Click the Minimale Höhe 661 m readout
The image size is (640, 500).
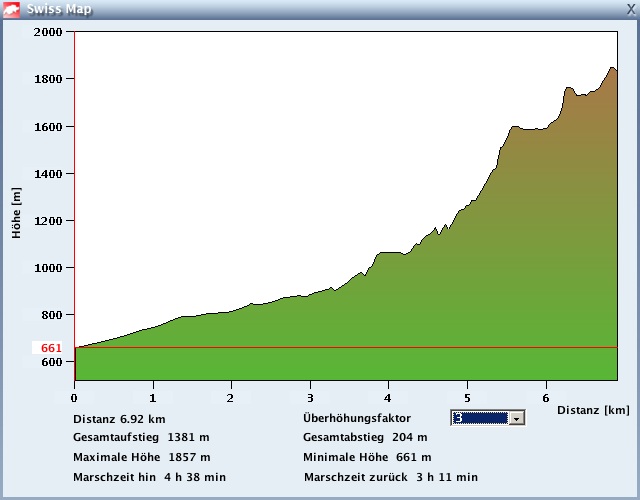click(x=367, y=457)
